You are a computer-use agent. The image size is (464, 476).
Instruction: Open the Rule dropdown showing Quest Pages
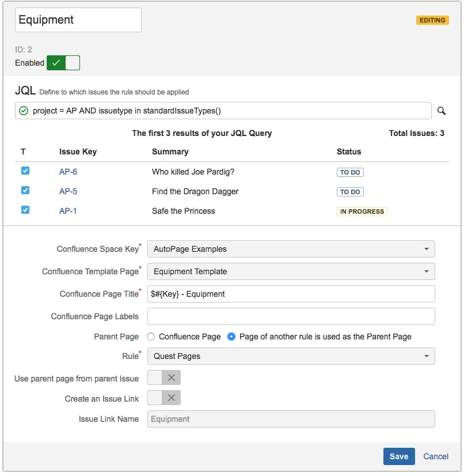click(291, 356)
